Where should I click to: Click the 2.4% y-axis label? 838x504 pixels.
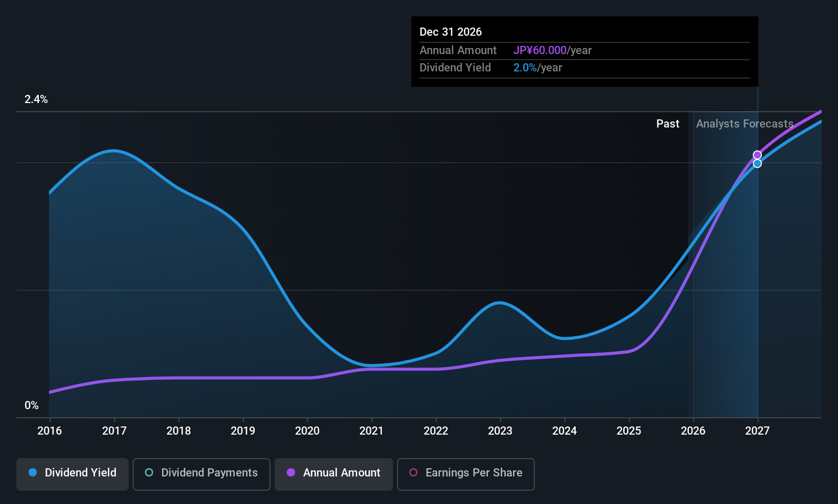pyautogui.click(x=36, y=99)
